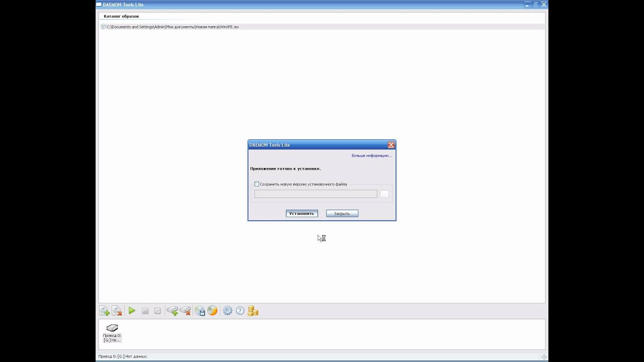
Task: Click the Remove Image toolbar icon
Action: [x=117, y=311]
